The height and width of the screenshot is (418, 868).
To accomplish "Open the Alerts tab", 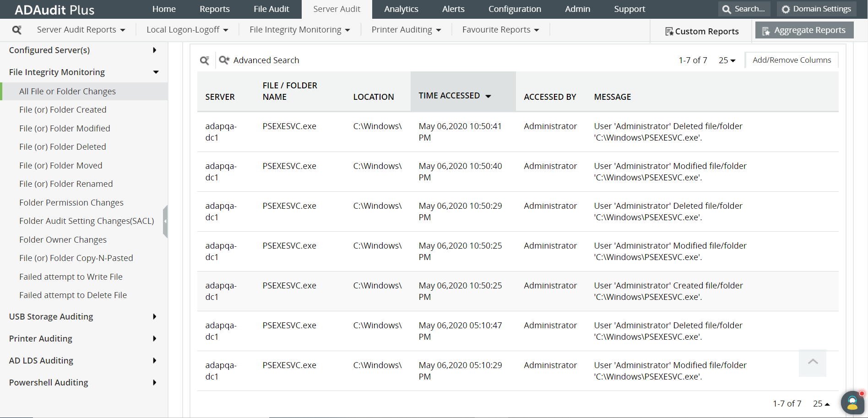I will [x=453, y=9].
